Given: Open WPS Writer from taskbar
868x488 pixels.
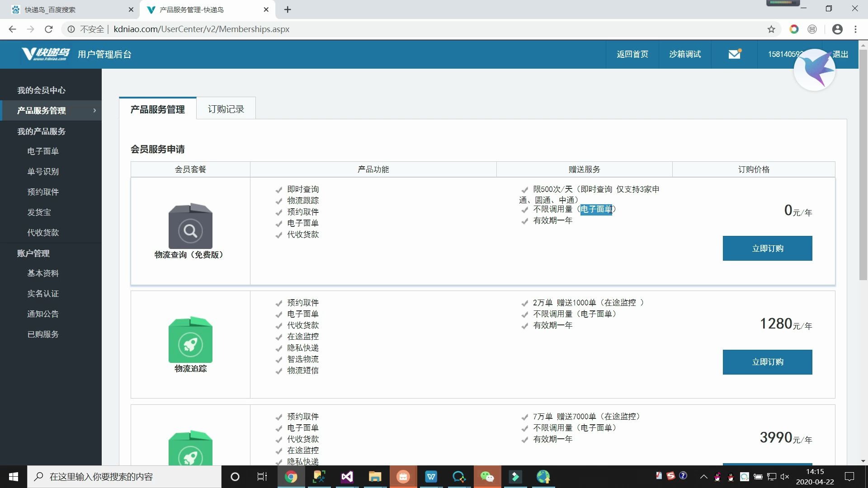Looking at the screenshot, I should click(431, 477).
